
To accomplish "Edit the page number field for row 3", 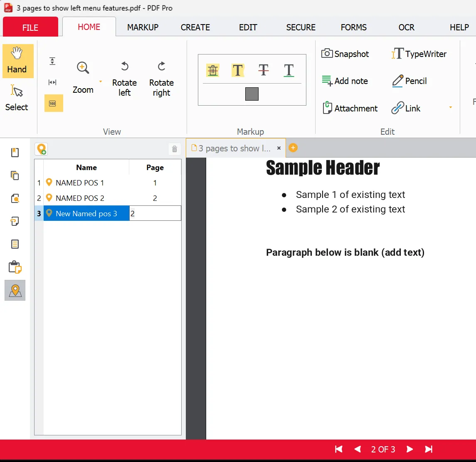I will 155,213.
